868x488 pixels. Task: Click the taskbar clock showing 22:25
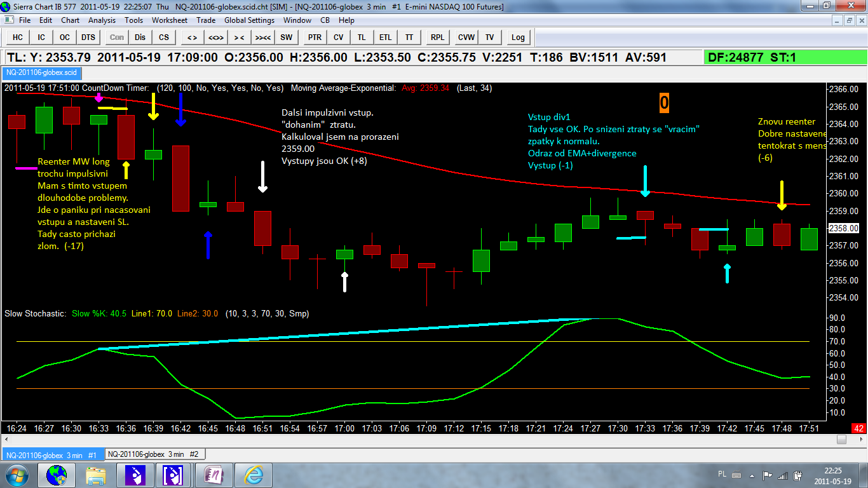coord(832,476)
